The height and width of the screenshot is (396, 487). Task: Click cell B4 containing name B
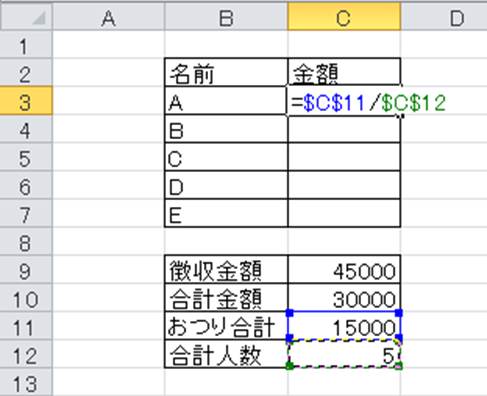pos(226,129)
